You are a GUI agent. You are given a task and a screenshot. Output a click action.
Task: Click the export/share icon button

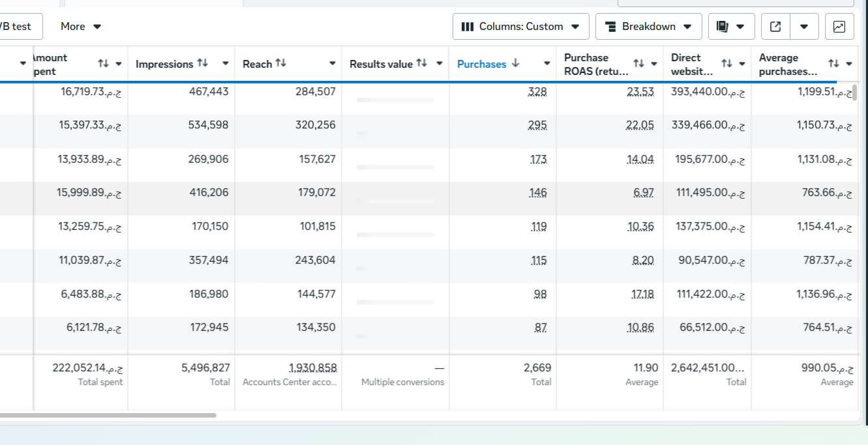tap(775, 27)
